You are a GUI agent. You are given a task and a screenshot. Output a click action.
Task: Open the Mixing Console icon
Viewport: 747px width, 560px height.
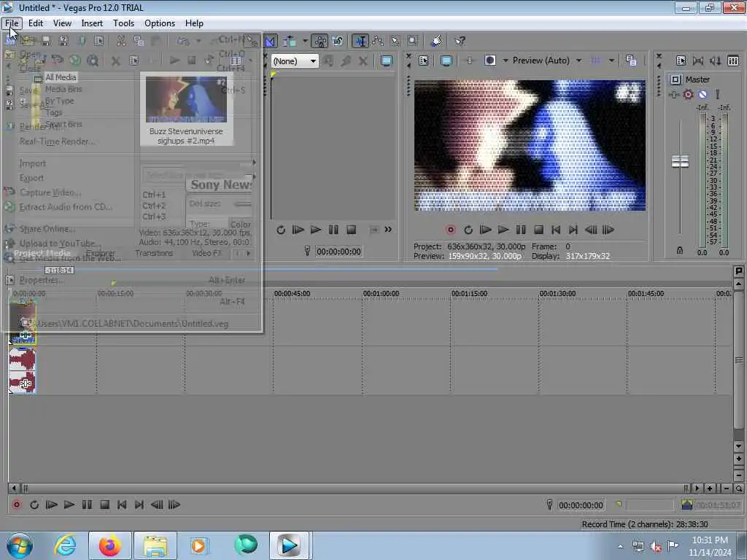point(733,61)
